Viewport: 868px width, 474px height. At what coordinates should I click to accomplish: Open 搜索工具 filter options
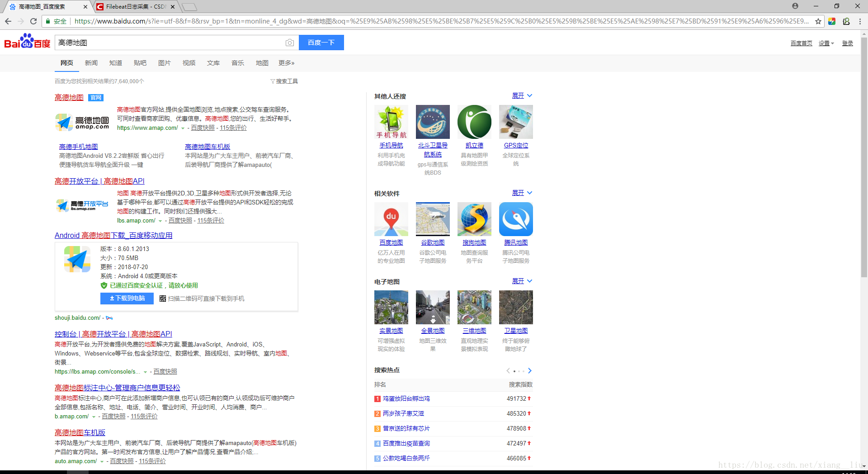pos(284,81)
